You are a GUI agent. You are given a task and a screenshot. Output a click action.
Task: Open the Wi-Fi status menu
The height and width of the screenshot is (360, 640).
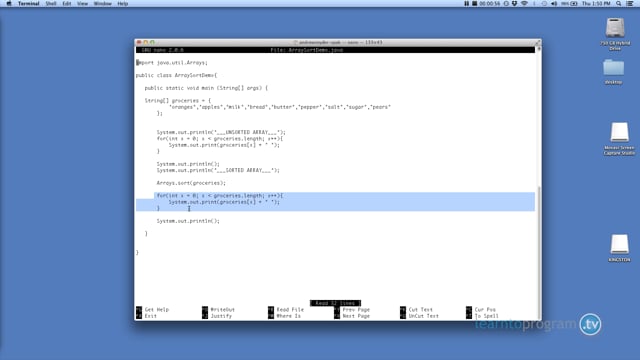coord(524,4)
